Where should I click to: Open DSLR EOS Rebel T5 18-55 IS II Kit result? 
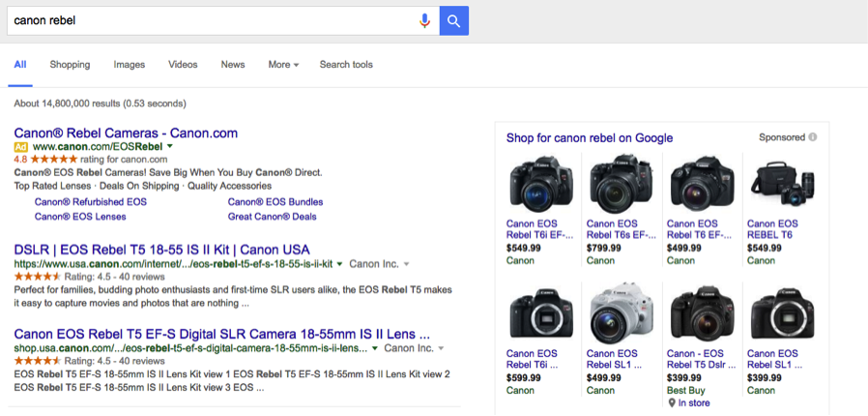click(x=161, y=250)
